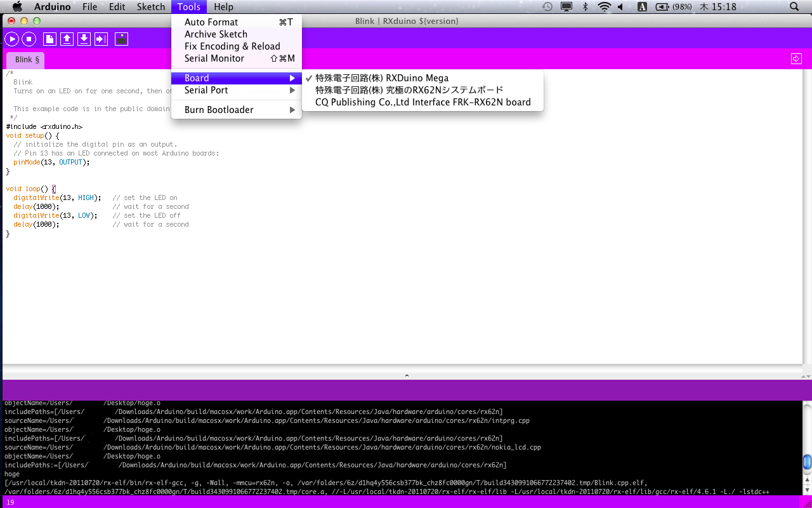812x508 pixels.
Task: Click the Save sketch down-arrow icon
Action: tap(84, 39)
